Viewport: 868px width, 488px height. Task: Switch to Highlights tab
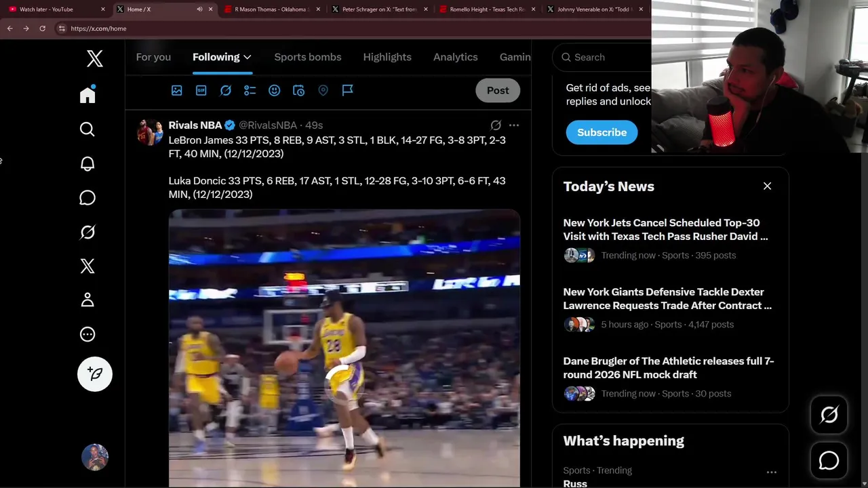[x=387, y=57]
